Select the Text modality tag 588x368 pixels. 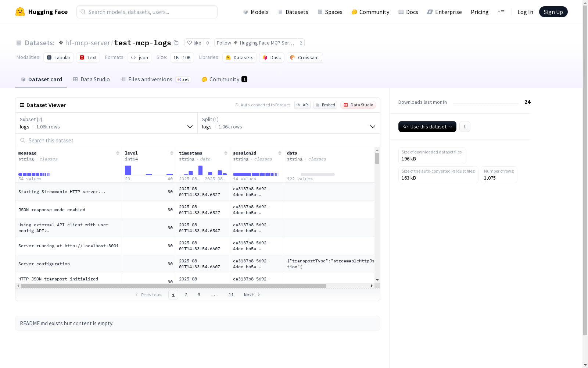click(x=88, y=57)
